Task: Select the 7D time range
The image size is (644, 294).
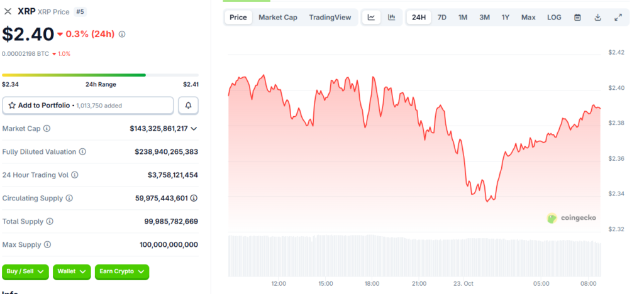Action: tap(442, 18)
